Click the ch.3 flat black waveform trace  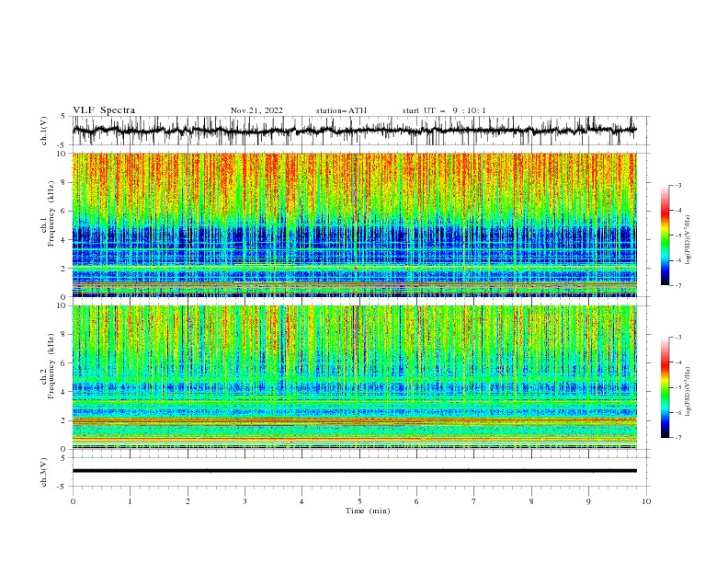click(x=354, y=471)
